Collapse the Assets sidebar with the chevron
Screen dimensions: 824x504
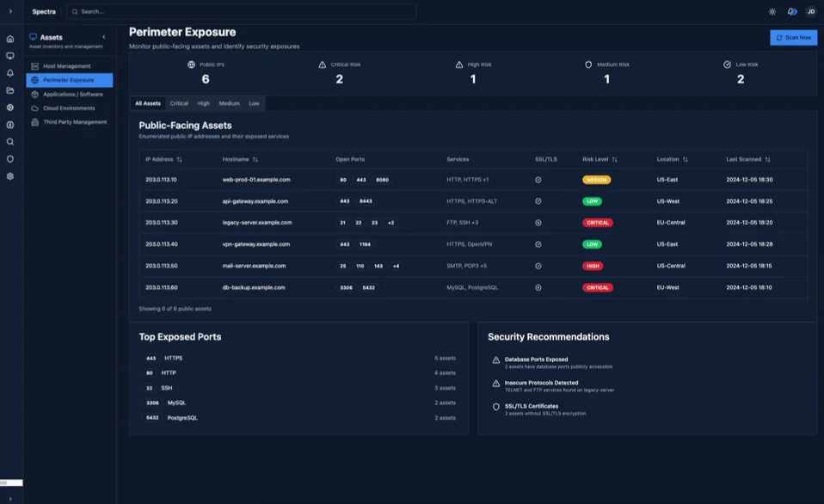click(x=104, y=37)
